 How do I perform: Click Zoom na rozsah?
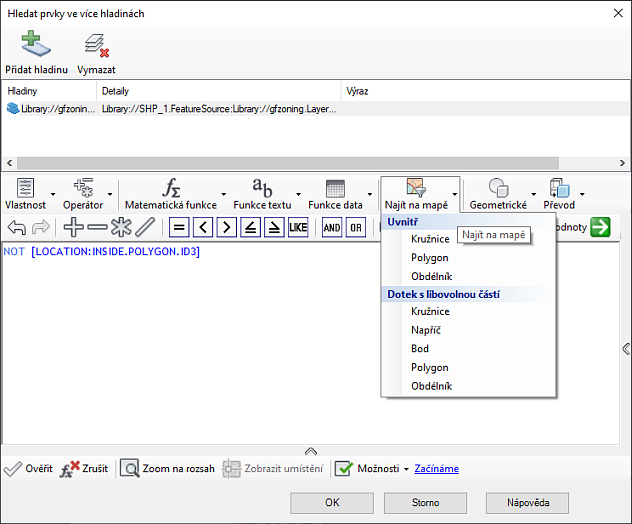(168, 468)
